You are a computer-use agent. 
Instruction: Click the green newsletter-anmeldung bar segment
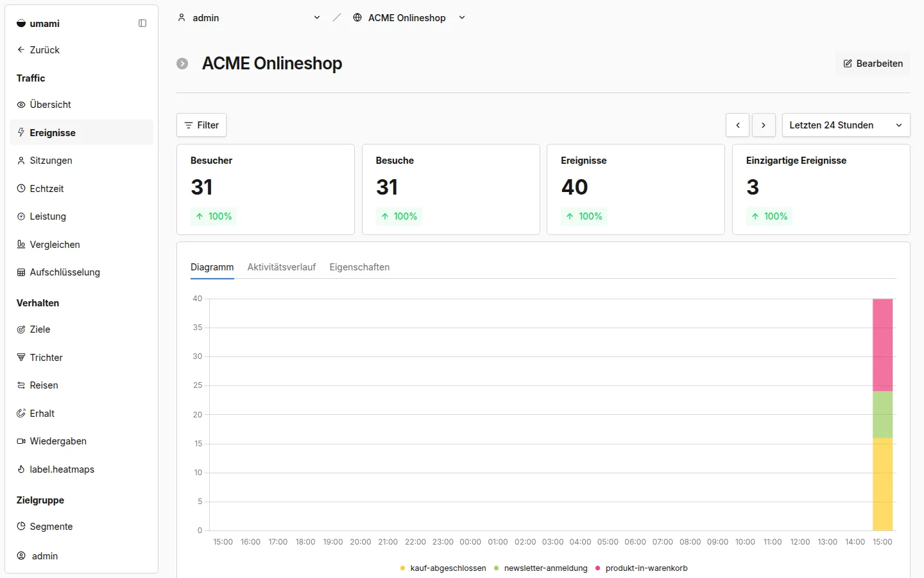pyautogui.click(x=882, y=414)
